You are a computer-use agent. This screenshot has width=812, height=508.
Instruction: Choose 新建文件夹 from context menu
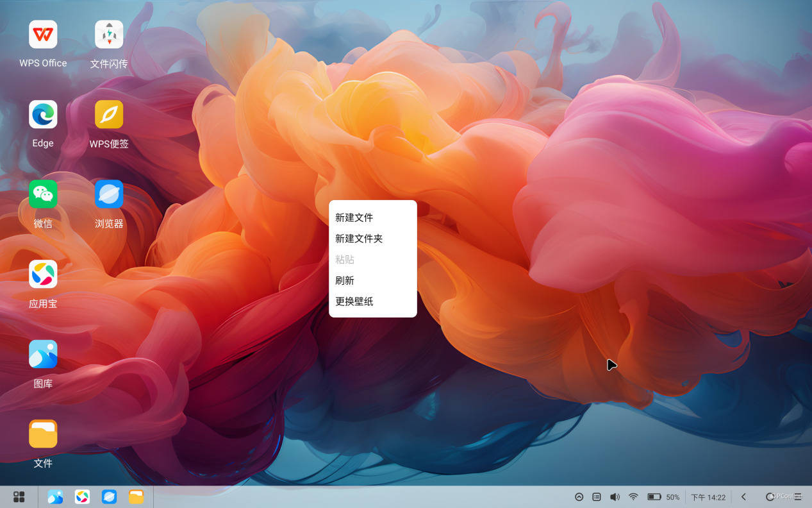click(359, 239)
